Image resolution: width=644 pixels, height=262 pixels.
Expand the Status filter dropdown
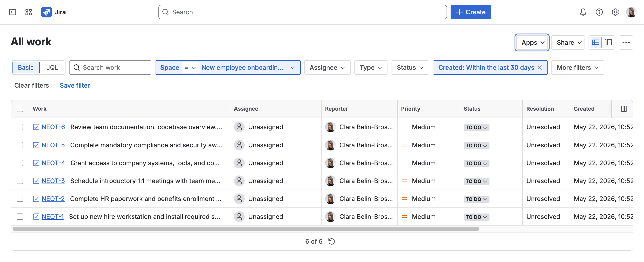[x=410, y=68]
